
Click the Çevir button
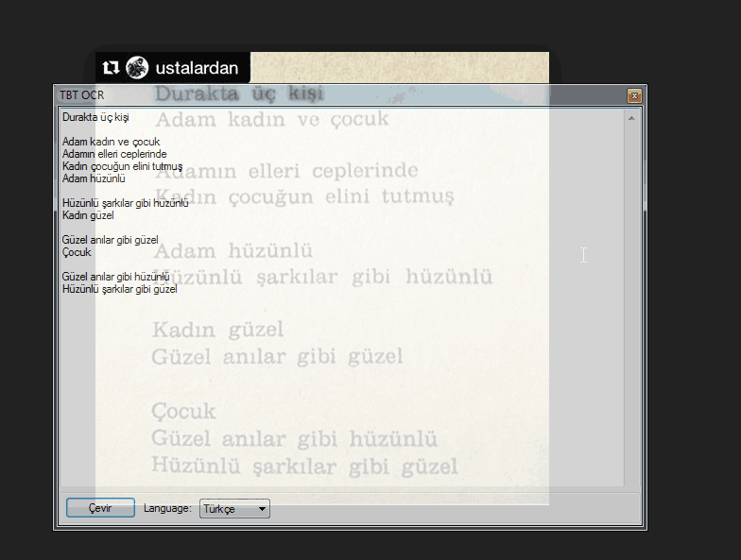point(100,508)
